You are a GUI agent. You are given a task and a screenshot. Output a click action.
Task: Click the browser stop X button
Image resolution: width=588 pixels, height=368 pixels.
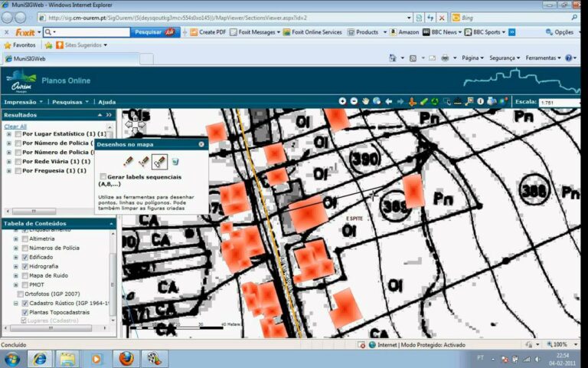[442, 18]
